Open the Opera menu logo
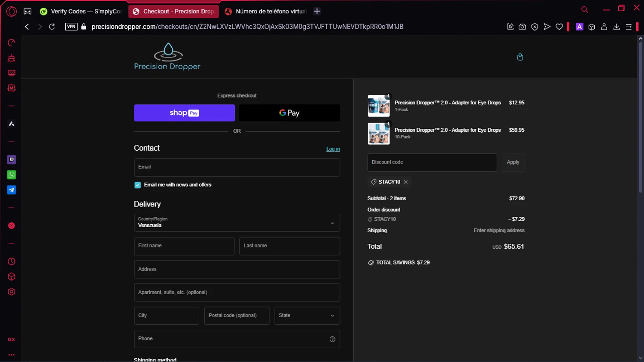 pyautogui.click(x=12, y=12)
